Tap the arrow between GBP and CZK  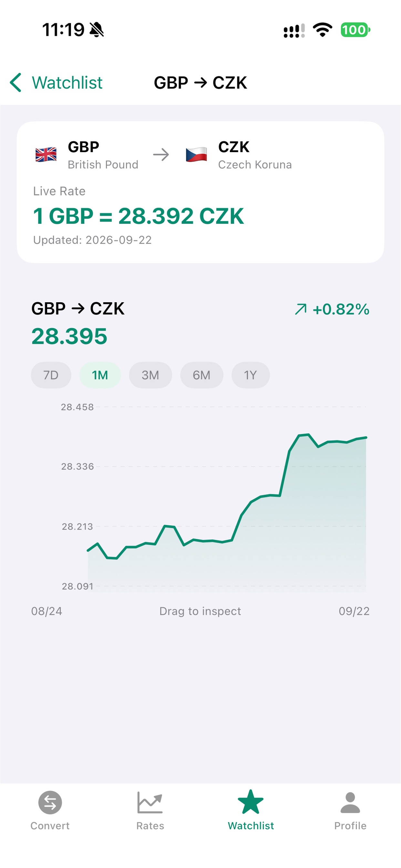pos(161,155)
